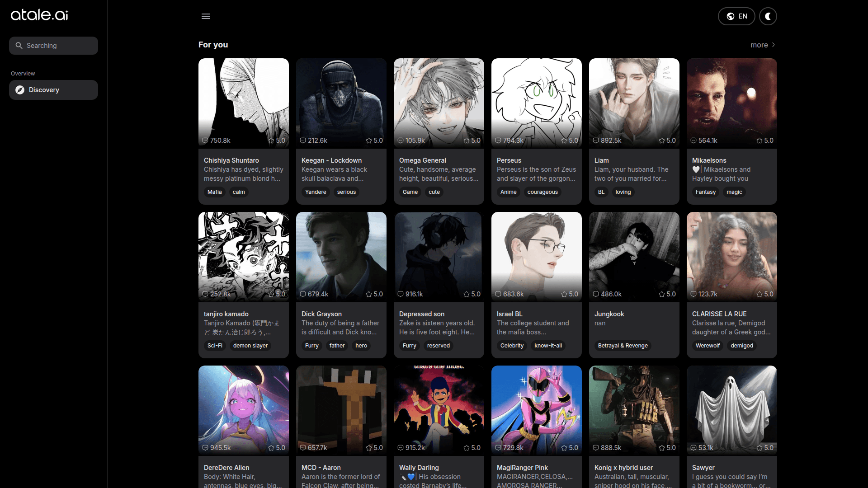This screenshot has height=488, width=868.
Task: Click chat count icon on Chishiya Shuntaro card
Action: click(x=205, y=141)
